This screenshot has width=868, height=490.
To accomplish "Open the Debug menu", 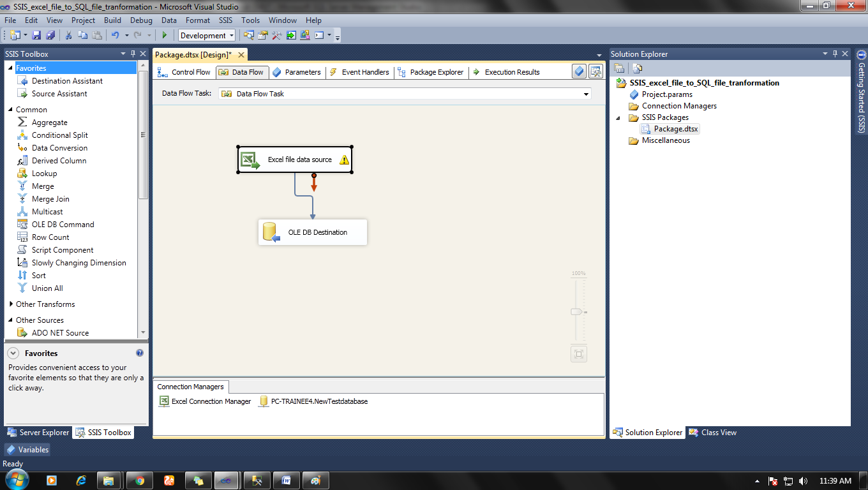I will [x=141, y=20].
